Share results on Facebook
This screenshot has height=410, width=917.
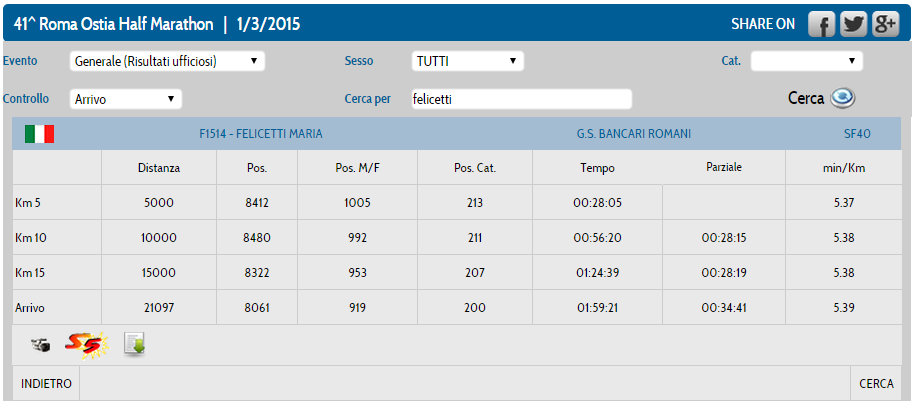[821, 24]
